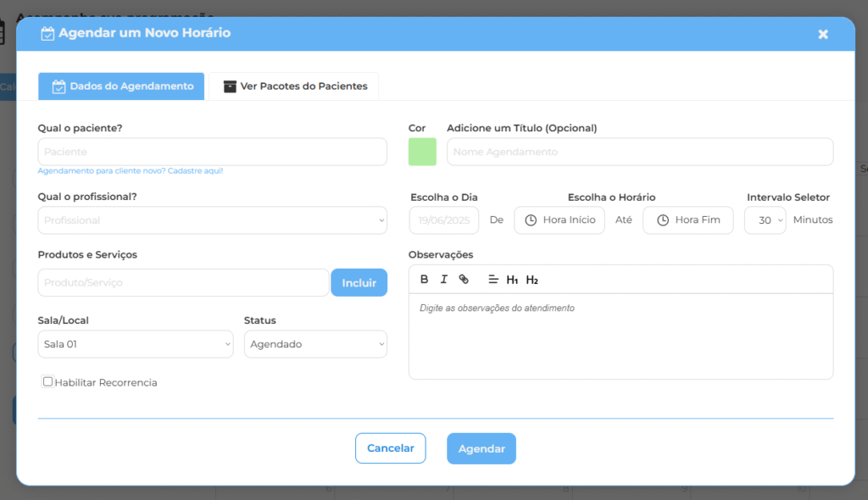The height and width of the screenshot is (500, 868).
Task: Click the Paciente input field
Action: click(x=212, y=152)
